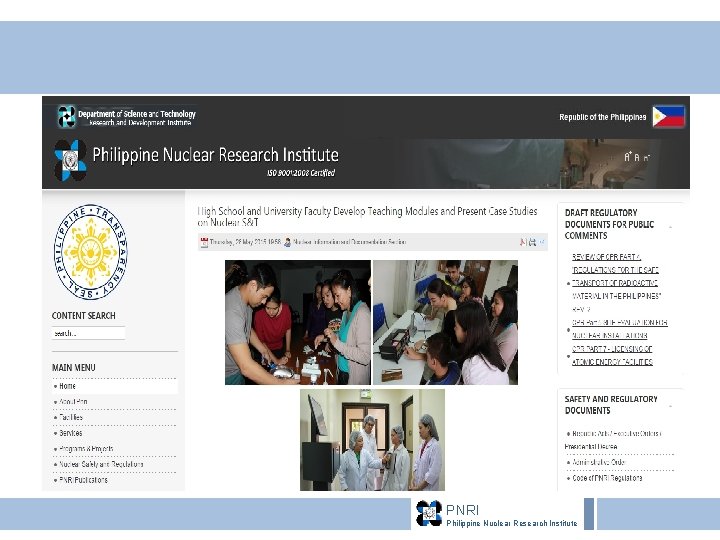Screen dimensions: 720x540
Task: Open Home in the main menu
Action: coord(115,386)
